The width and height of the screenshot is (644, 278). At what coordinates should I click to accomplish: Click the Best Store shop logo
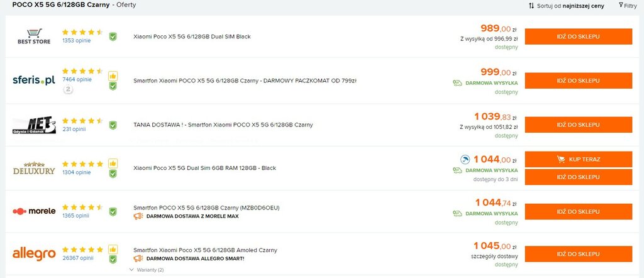[34, 36]
